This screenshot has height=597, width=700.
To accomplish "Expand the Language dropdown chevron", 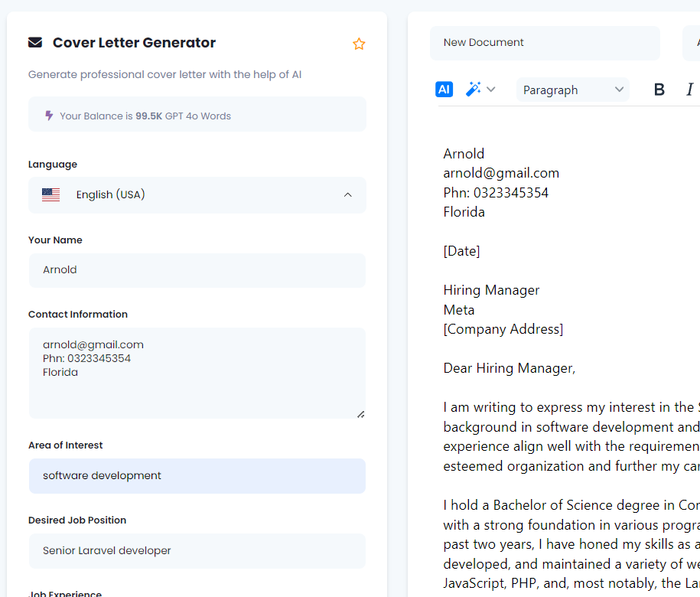I will [348, 194].
